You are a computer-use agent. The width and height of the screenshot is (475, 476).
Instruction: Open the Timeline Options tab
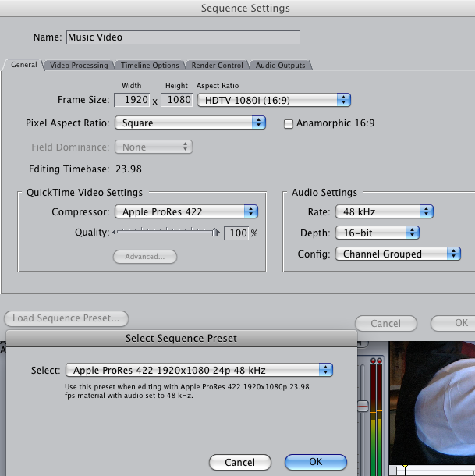(x=150, y=66)
